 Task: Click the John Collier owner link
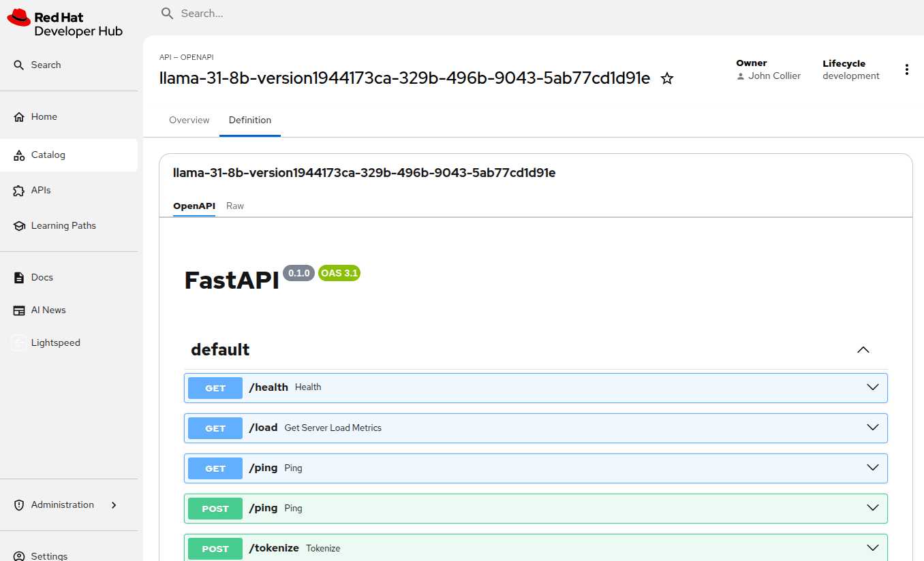(774, 76)
